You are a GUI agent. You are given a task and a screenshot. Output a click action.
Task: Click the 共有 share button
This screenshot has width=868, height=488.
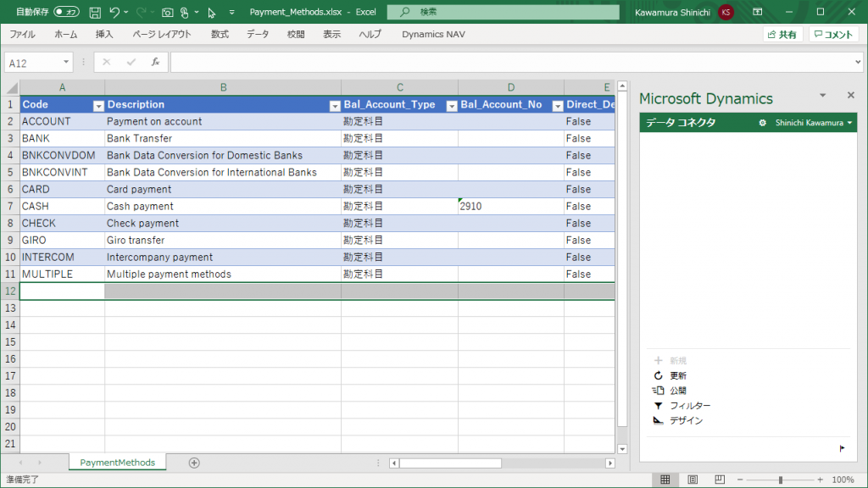pos(782,34)
